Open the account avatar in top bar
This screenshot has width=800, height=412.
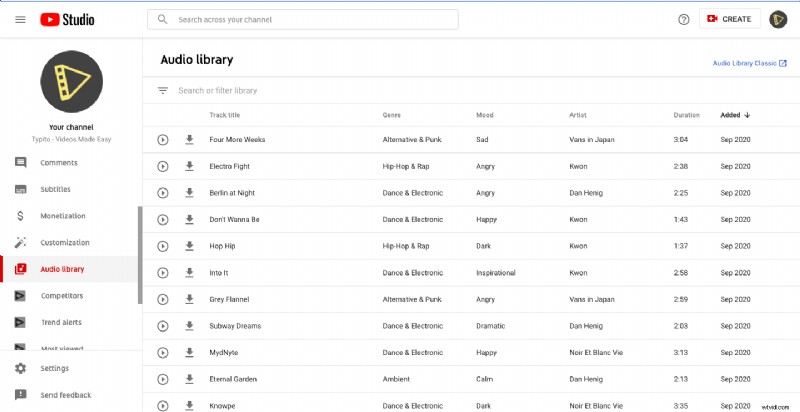tap(778, 19)
